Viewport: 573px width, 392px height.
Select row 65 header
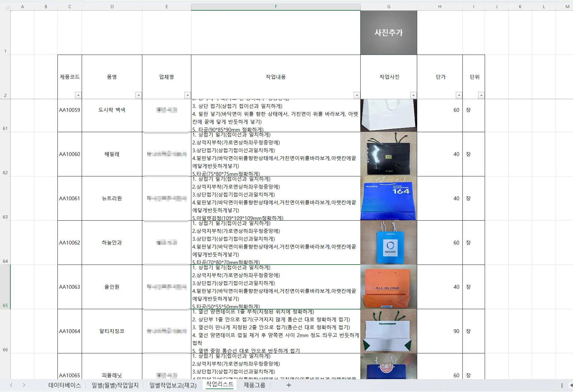click(x=5, y=287)
